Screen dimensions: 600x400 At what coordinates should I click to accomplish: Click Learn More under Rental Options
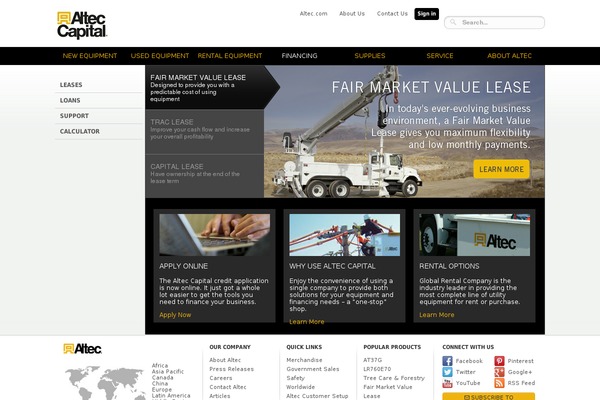pyautogui.click(x=437, y=315)
